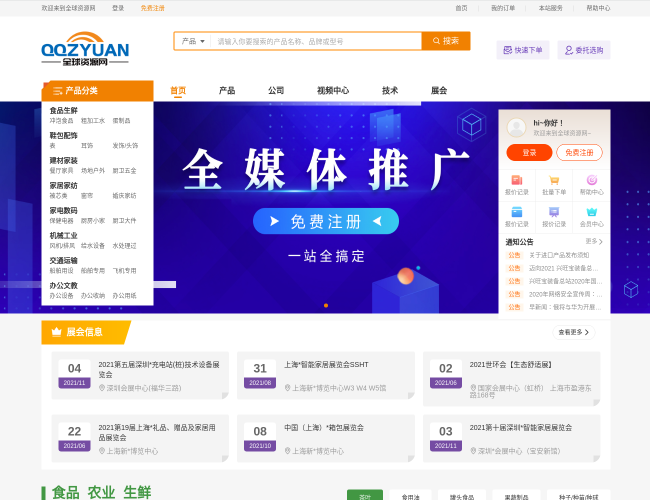Open the 家居家纺 category

[x=63, y=185]
